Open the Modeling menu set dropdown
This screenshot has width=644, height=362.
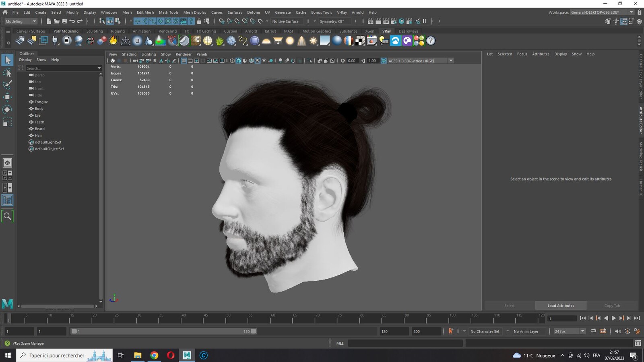point(20,21)
